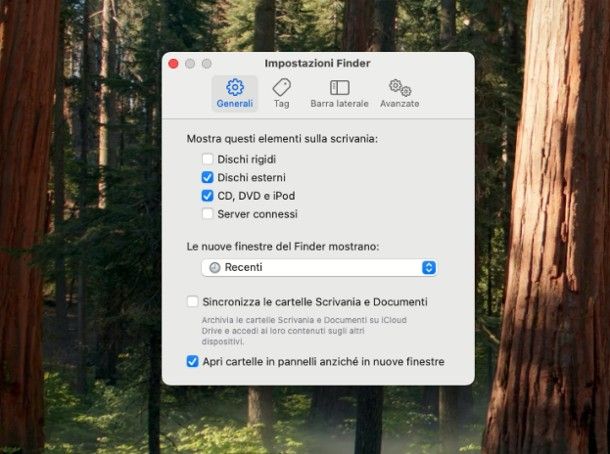Open the Barra laterale sidebar icon
The width and height of the screenshot is (610, 454).
(x=340, y=88)
